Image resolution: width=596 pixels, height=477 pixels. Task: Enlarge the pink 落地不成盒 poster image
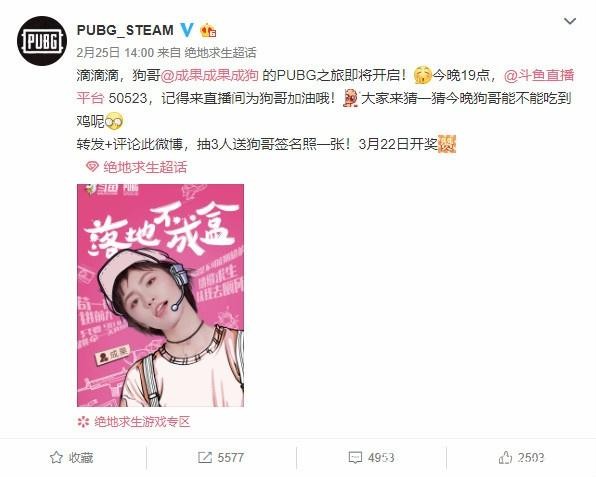160,295
